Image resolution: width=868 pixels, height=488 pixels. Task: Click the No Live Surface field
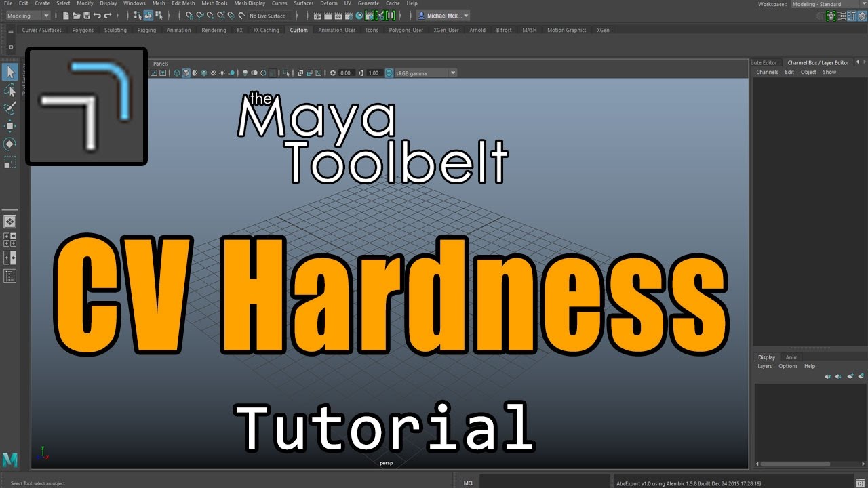[x=267, y=16]
